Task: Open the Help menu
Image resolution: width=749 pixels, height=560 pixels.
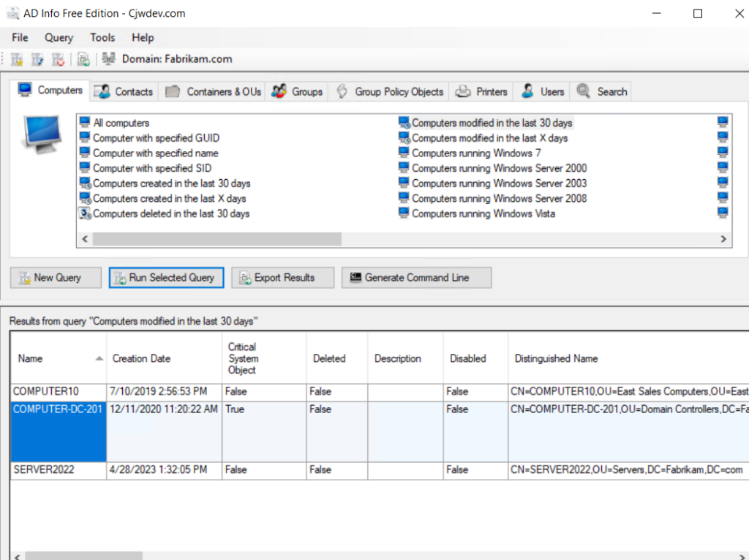Action: click(143, 37)
